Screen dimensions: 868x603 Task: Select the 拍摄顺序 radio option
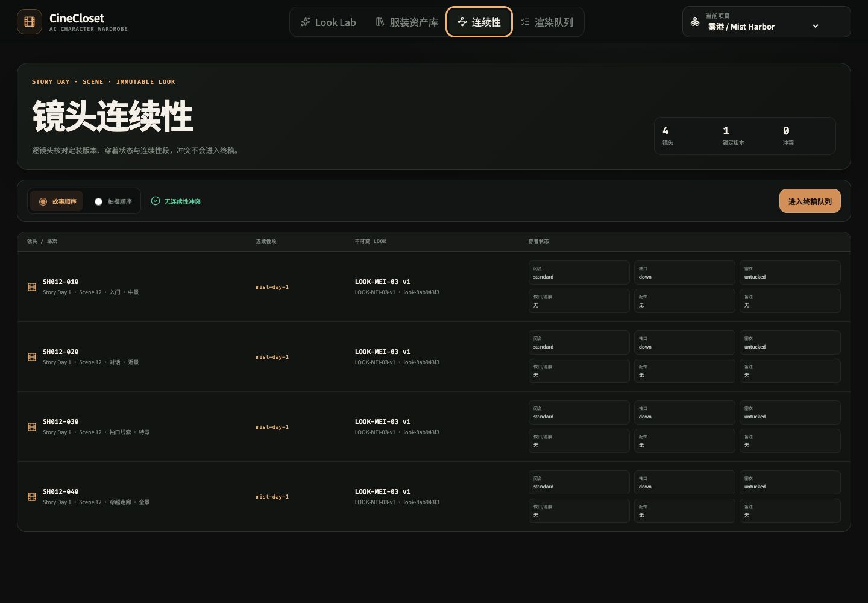point(113,201)
